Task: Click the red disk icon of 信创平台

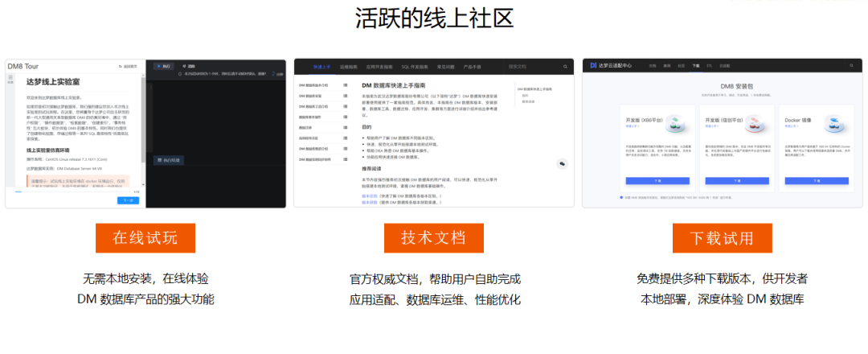Action: (755, 124)
